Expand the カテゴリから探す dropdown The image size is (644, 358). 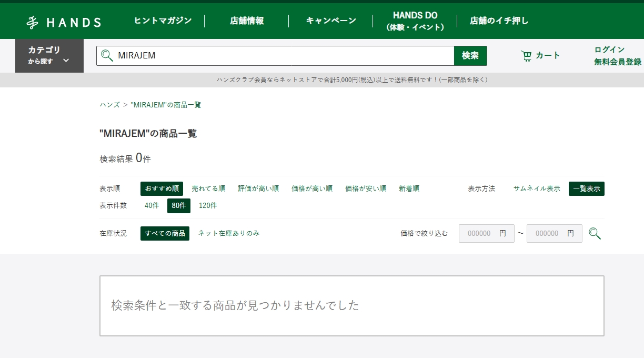click(49, 55)
